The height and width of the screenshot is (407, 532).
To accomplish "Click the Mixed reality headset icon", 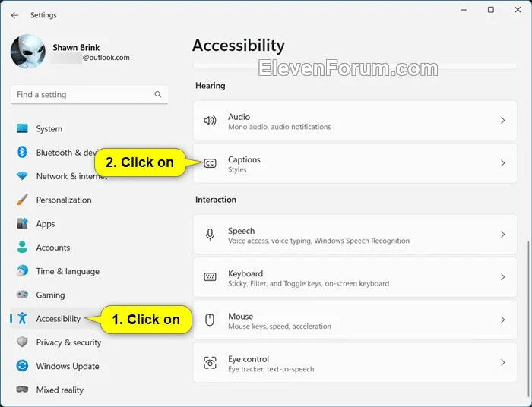I will click(x=22, y=390).
